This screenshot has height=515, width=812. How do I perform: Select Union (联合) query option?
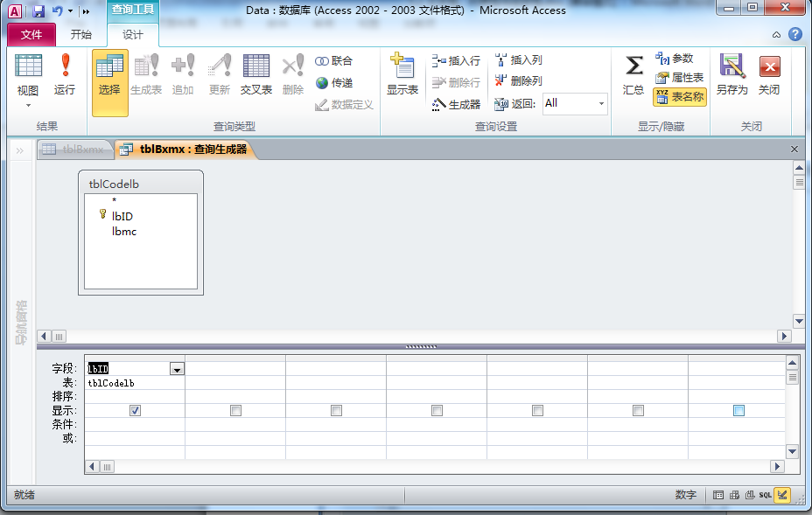click(x=334, y=61)
